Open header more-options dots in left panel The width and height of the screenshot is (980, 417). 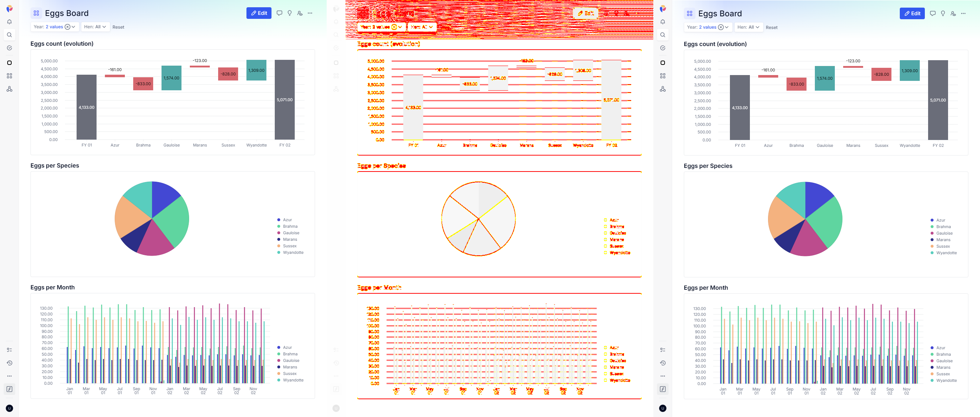(x=310, y=13)
